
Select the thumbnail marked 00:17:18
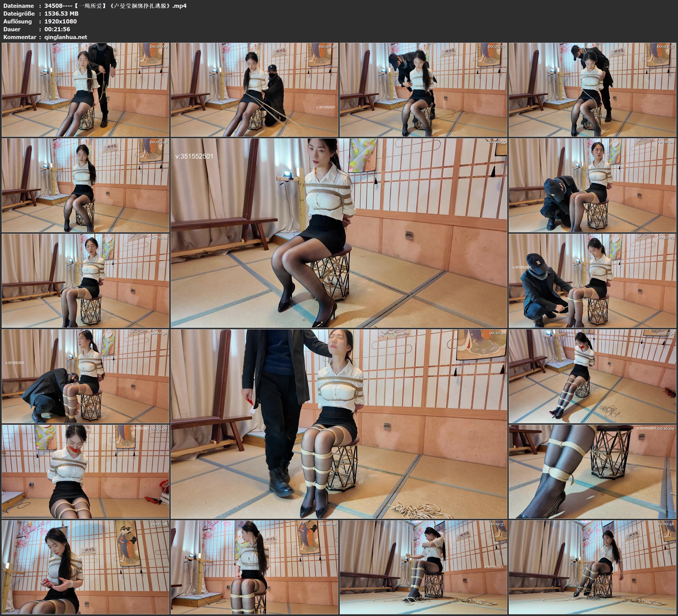pyautogui.click(x=85, y=567)
